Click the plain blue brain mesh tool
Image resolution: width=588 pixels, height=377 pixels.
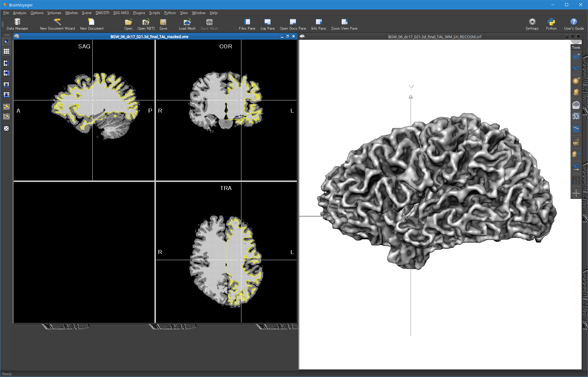click(x=576, y=68)
